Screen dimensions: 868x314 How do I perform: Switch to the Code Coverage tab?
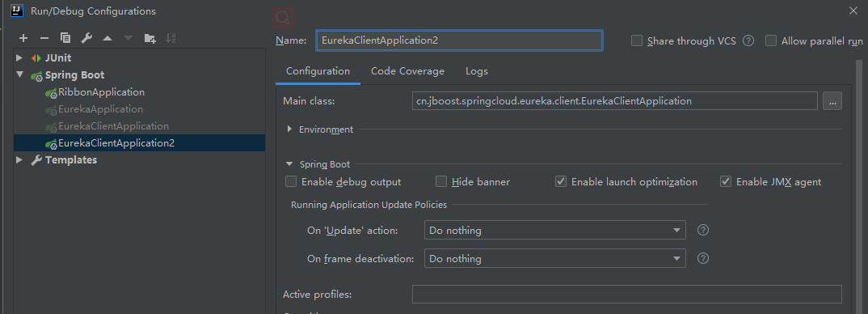coord(407,71)
